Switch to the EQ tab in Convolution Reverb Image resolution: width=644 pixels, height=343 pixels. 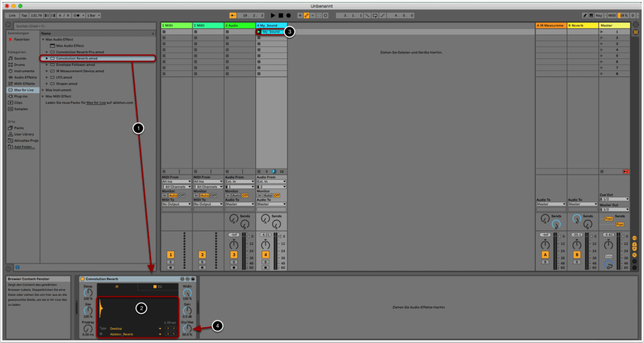(x=157, y=286)
